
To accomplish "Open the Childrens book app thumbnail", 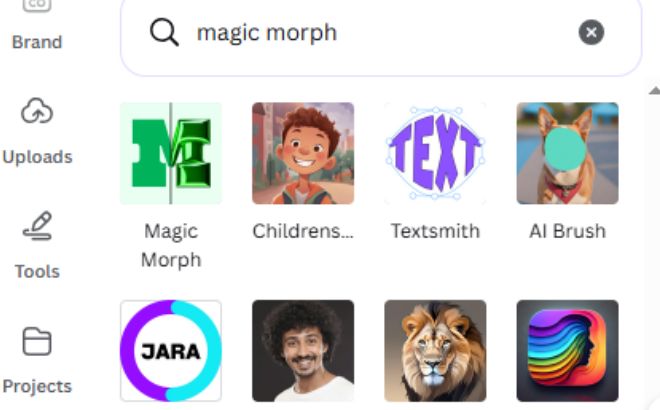I will 303,153.
